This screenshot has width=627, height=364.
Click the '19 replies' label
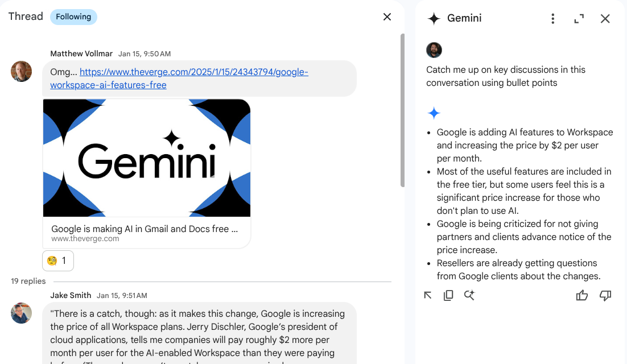pyautogui.click(x=28, y=282)
